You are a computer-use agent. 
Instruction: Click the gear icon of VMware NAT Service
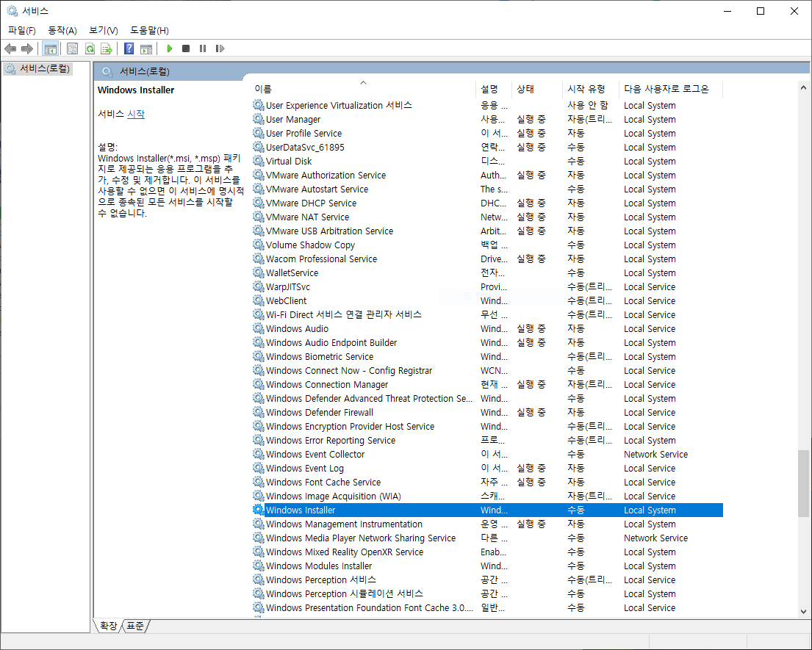(259, 217)
